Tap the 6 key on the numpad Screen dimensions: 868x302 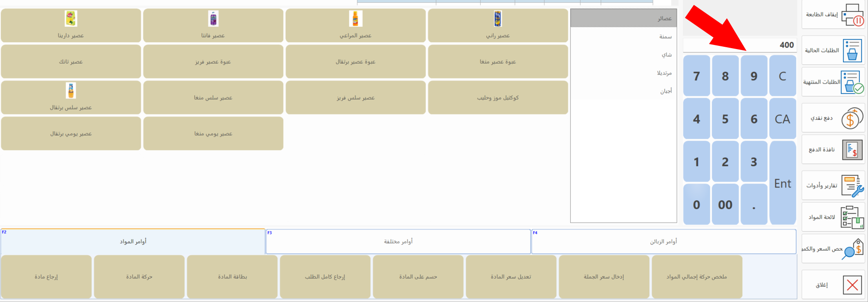coord(754,119)
